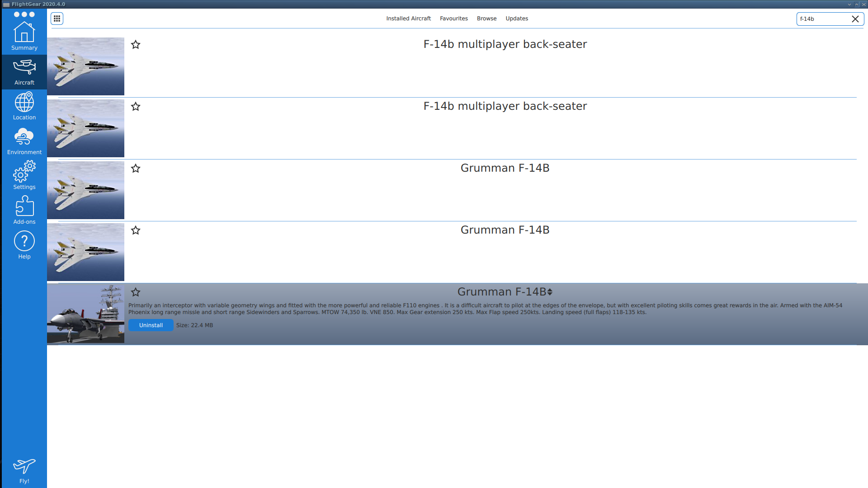Open variant selector arrows beside Grumman F-14B
This screenshot has height=488, width=868.
(x=550, y=292)
